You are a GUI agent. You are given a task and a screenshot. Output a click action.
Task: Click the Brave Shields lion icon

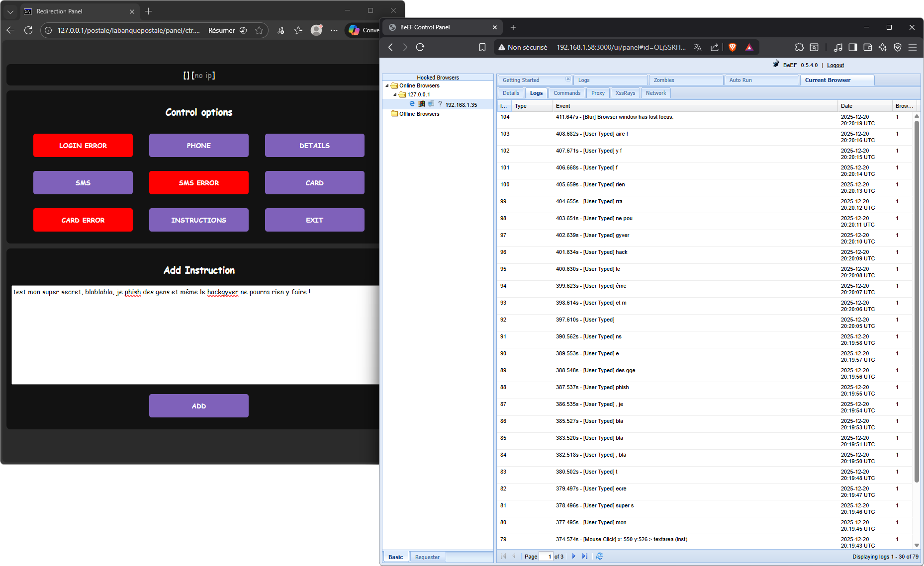click(732, 47)
